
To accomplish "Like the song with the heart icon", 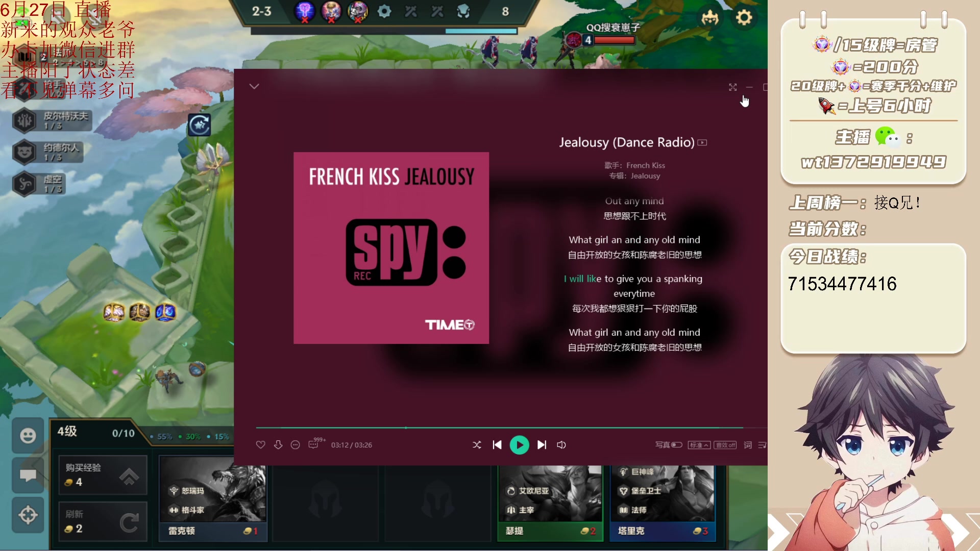I will [x=260, y=445].
